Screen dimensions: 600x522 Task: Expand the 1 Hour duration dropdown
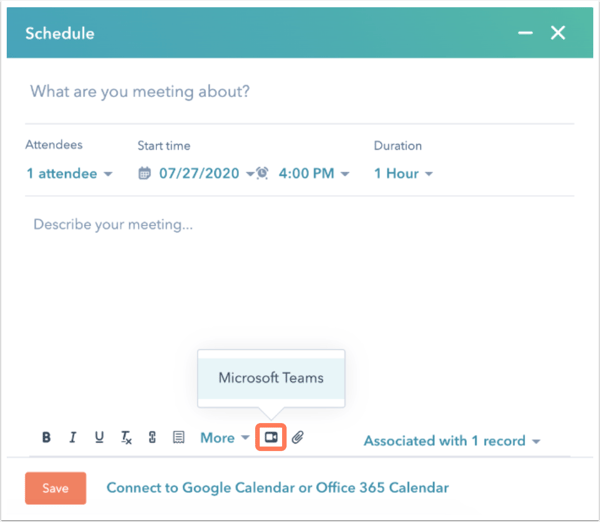403,174
